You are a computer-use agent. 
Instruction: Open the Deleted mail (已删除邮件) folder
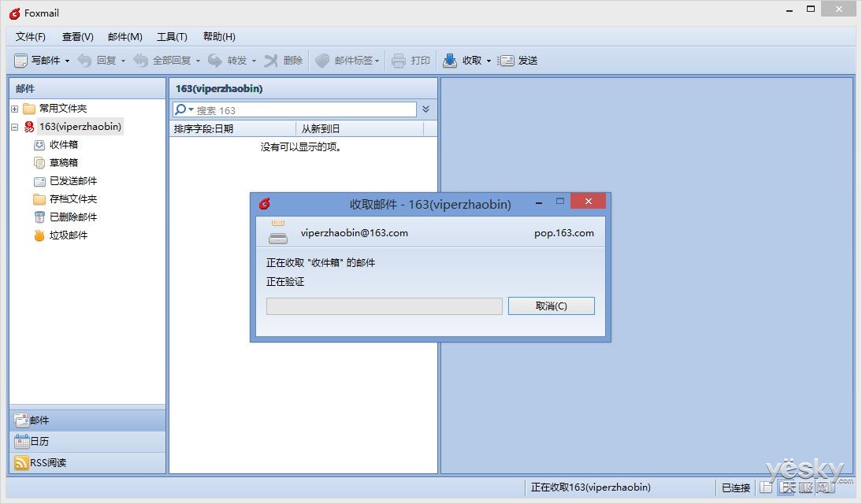click(73, 217)
